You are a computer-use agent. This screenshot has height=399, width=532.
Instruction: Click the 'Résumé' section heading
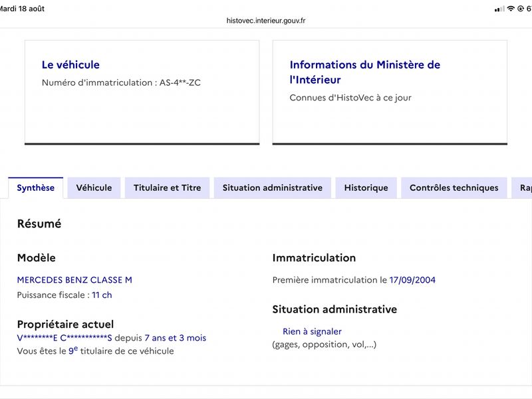click(x=39, y=223)
